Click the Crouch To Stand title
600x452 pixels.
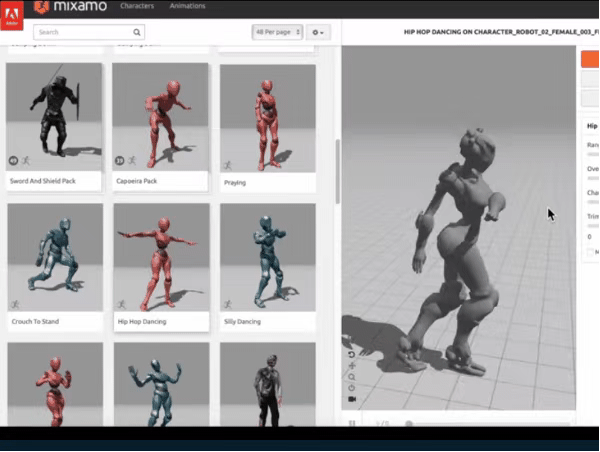[35, 321]
